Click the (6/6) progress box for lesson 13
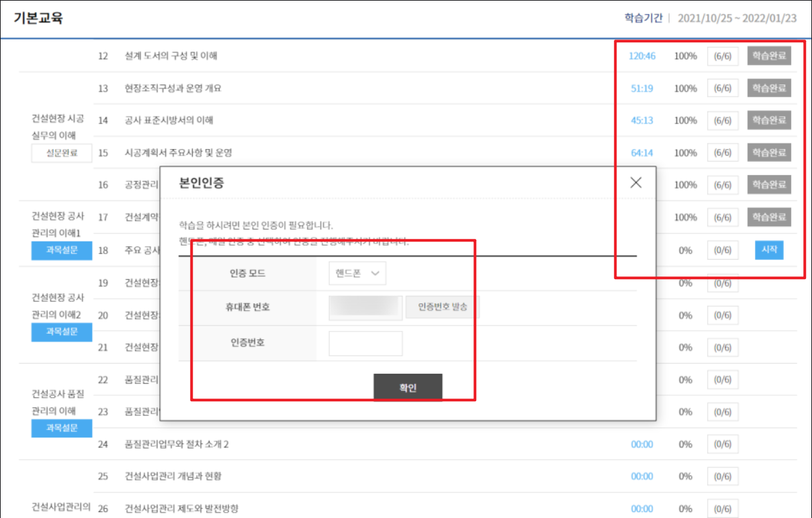This screenshot has height=518, width=812. (722, 88)
